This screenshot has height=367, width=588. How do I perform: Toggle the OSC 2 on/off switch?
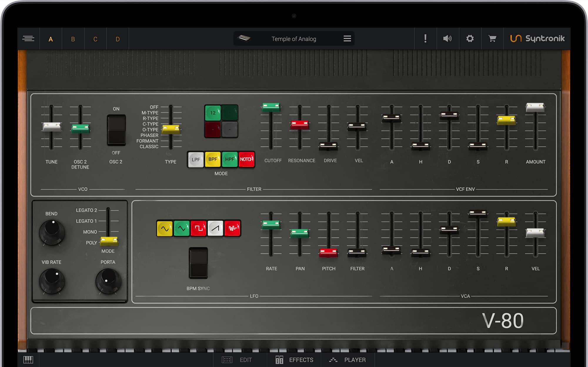(x=116, y=130)
